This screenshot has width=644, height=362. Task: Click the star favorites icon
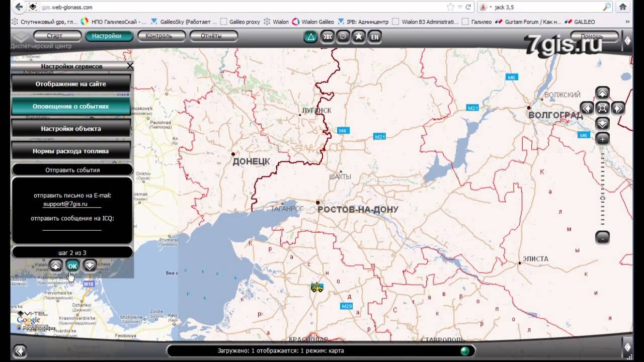point(358,37)
